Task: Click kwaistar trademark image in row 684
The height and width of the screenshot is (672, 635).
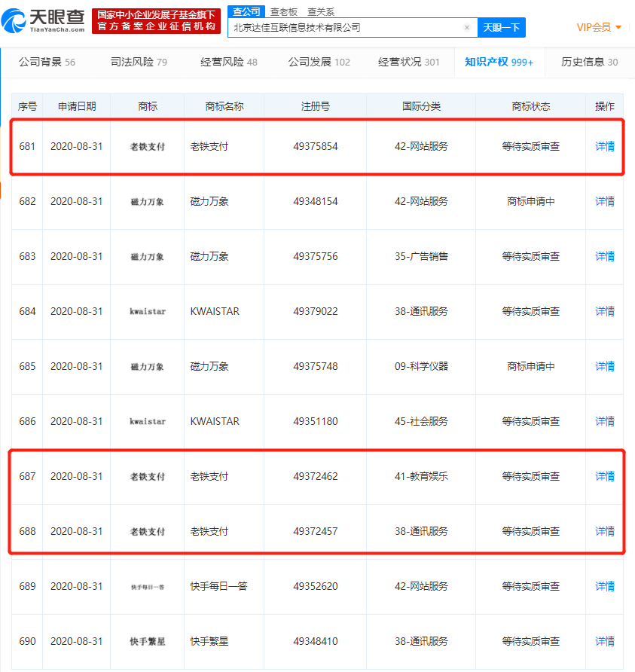Action: click(x=148, y=312)
